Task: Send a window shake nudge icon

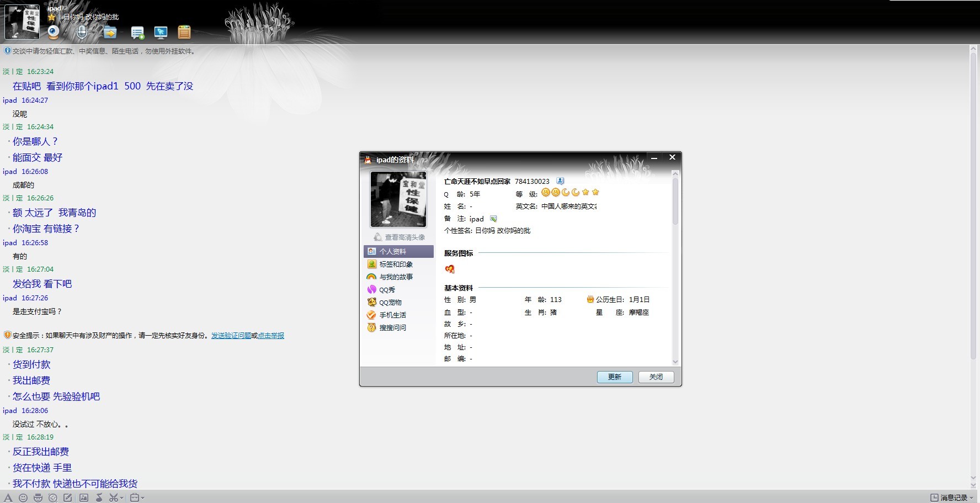Action: coord(53,497)
